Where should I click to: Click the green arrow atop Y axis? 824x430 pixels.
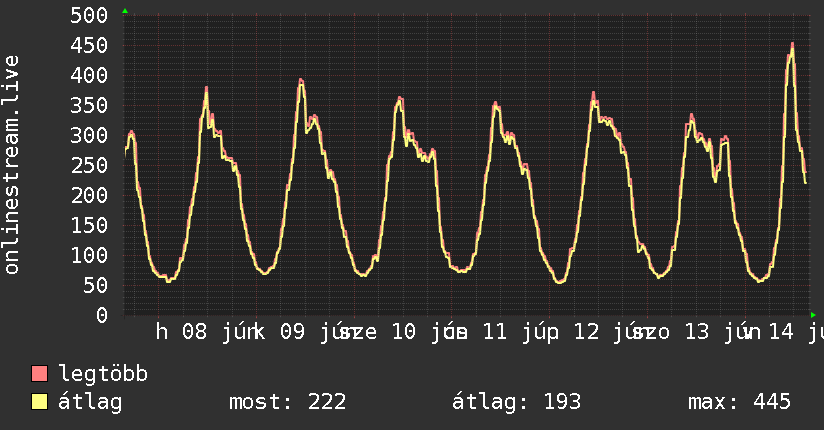pos(125,11)
